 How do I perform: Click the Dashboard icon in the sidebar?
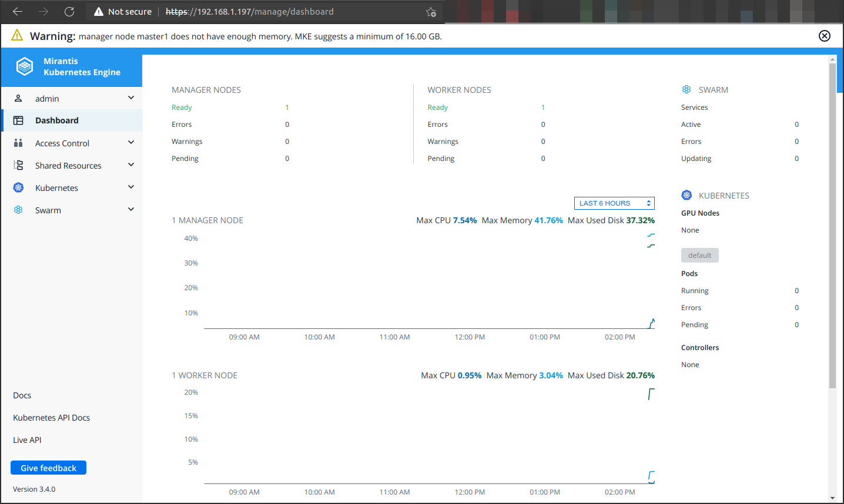pos(18,120)
